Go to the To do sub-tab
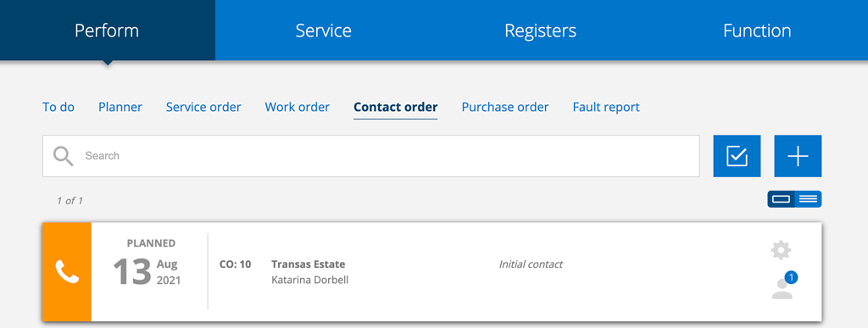 tap(58, 107)
